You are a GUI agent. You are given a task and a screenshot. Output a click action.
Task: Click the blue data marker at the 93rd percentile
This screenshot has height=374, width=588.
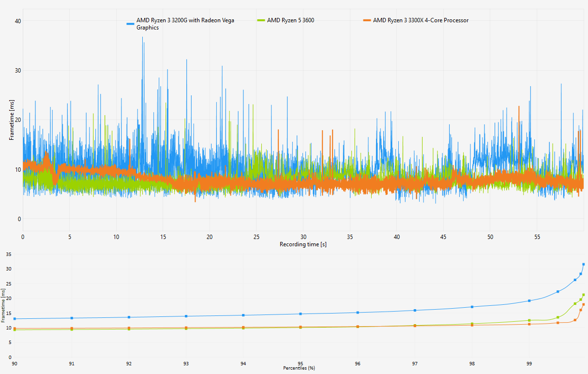coord(186,316)
